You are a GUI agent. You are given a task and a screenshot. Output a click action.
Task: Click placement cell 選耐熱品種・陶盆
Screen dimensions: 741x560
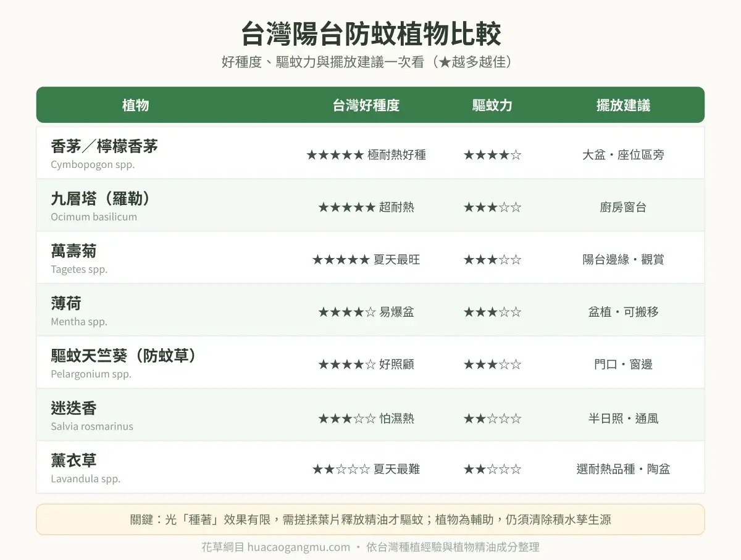click(623, 469)
